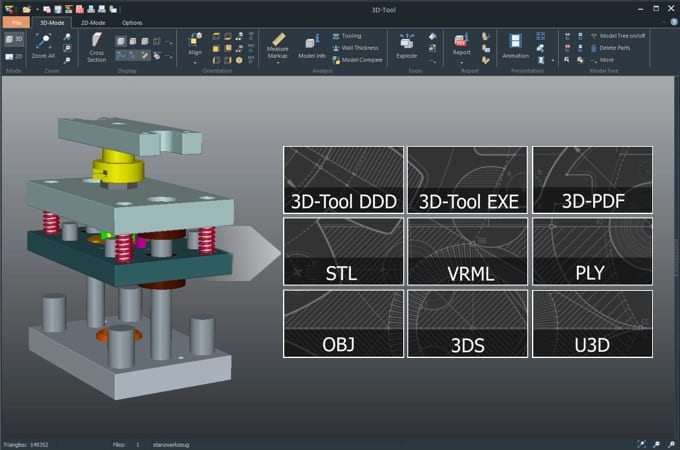Run the Tooling analysis
680x450 pixels.
[347, 36]
